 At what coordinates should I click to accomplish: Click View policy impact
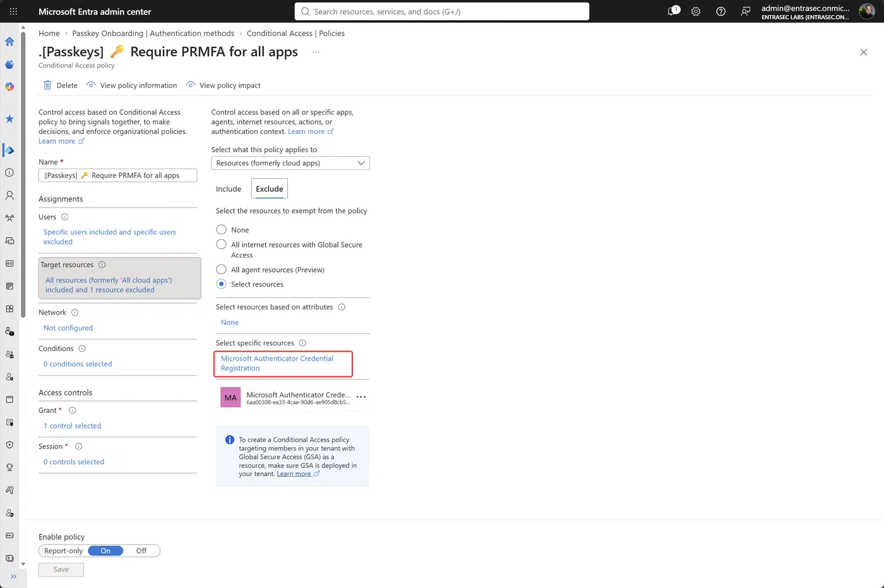224,85
